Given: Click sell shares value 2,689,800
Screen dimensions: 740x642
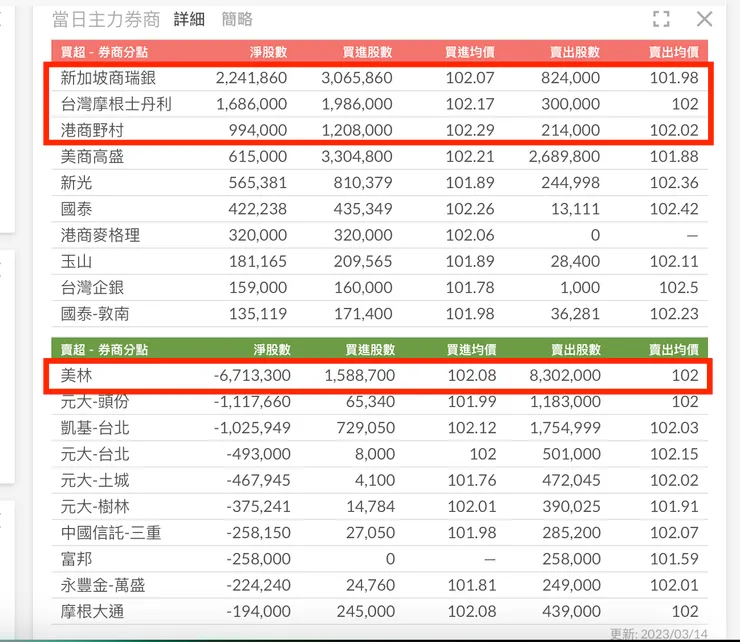Looking at the screenshot, I should [x=564, y=156].
